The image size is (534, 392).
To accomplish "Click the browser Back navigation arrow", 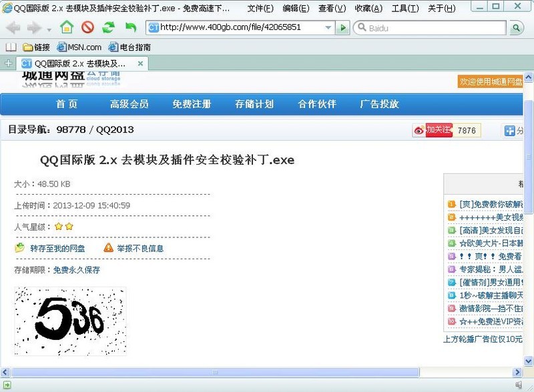I will pyautogui.click(x=12, y=28).
